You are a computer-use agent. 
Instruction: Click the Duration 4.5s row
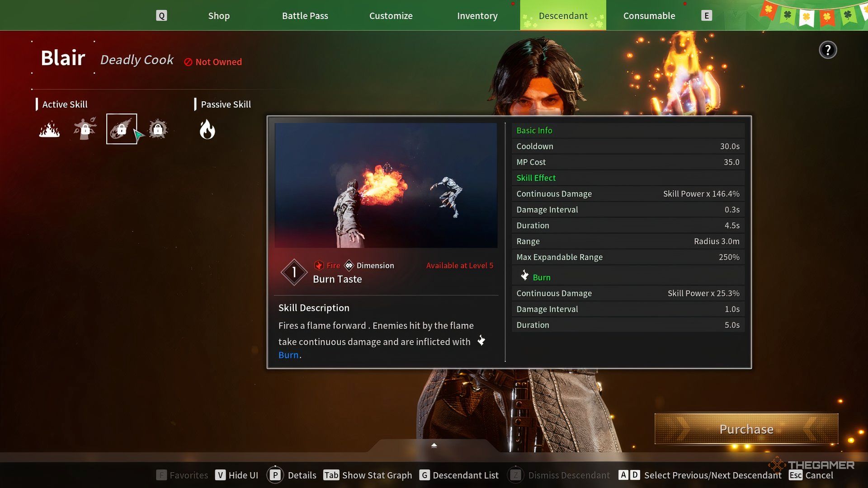(628, 225)
